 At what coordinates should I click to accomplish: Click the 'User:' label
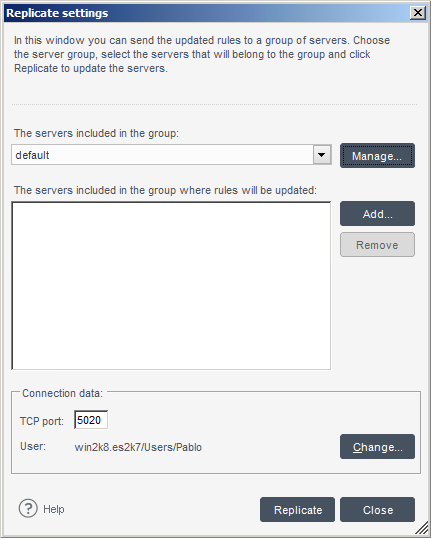33,446
